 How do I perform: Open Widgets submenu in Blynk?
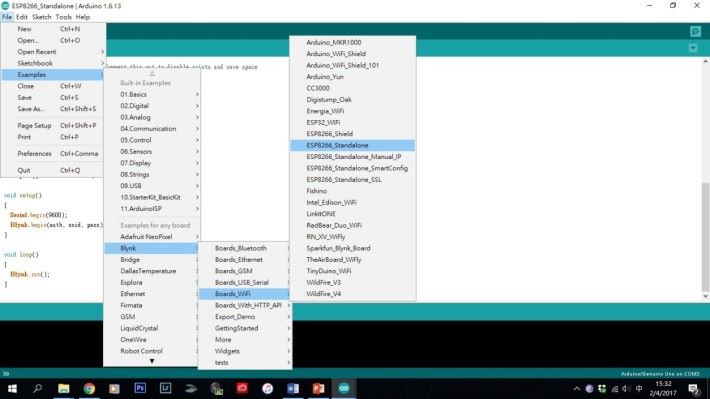pyautogui.click(x=245, y=351)
